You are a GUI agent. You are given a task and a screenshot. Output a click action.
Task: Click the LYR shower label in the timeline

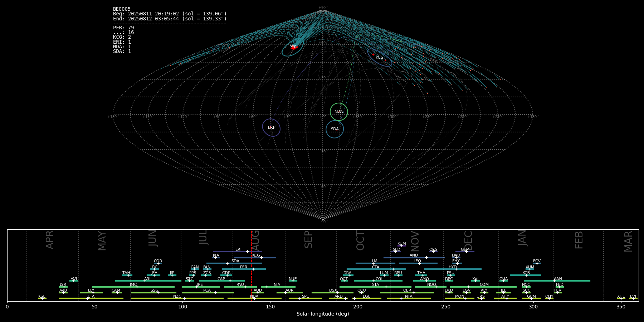[x=63, y=285]
